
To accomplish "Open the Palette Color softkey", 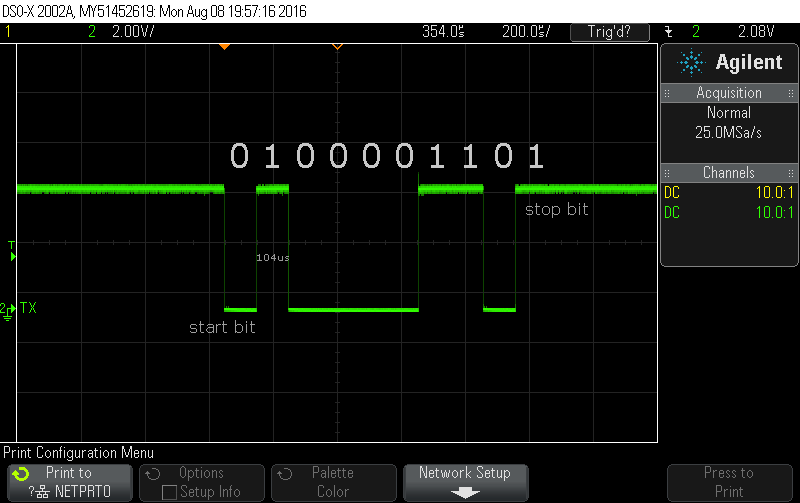I will (334, 482).
